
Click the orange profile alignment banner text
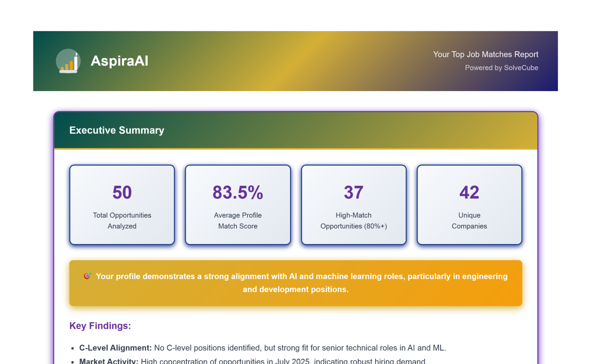tap(301, 283)
